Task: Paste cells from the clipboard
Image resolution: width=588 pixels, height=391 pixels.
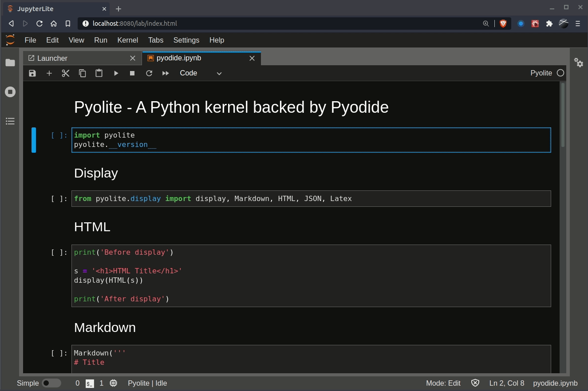Action: 99,73
